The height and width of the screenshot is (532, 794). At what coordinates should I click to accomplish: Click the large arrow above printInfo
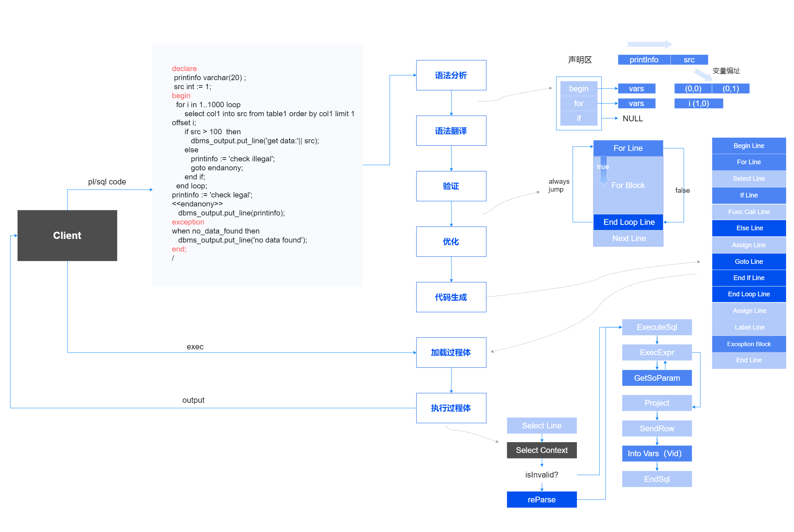(649, 44)
